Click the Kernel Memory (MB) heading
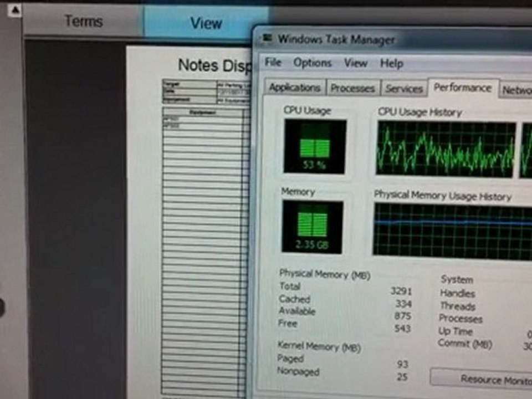The image size is (532, 399). click(x=319, y=346)
